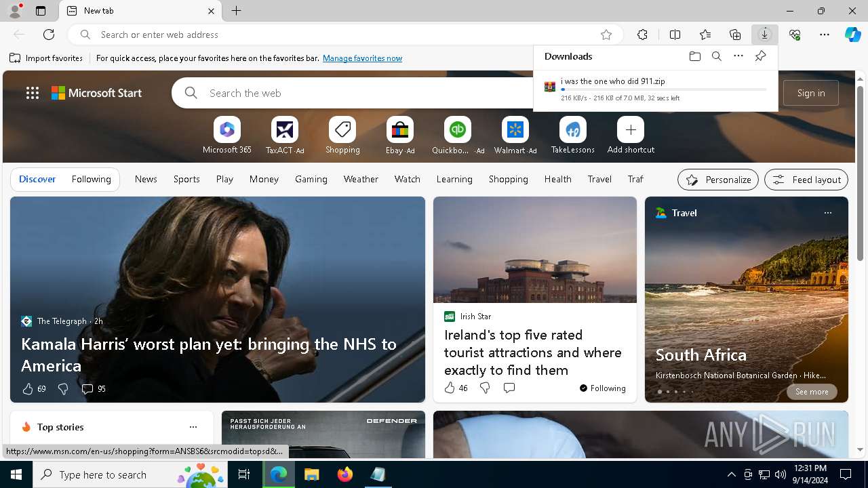This screenshot has width=868, height=488.
Task: Focus the address bar search field
Action: coord(346,35)
